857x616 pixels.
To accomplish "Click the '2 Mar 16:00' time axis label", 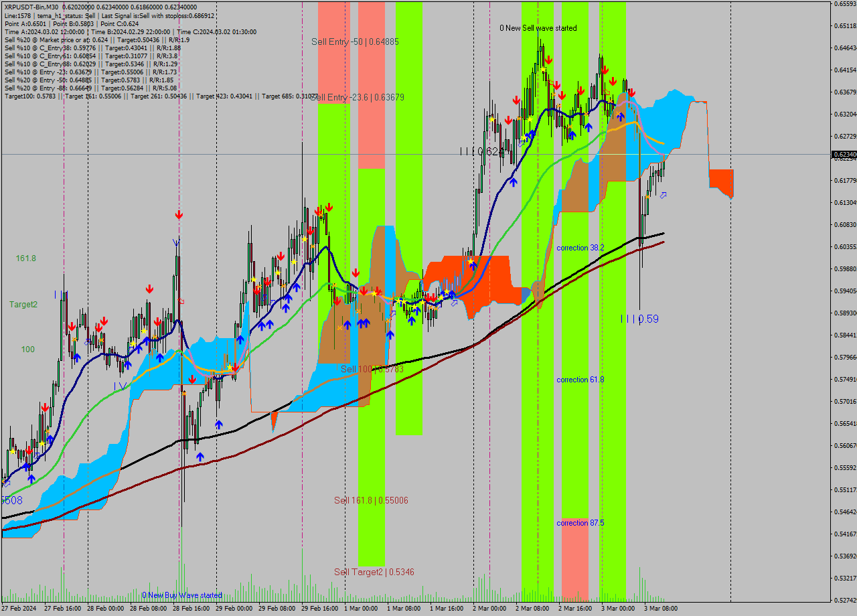I will click(575, 609).
